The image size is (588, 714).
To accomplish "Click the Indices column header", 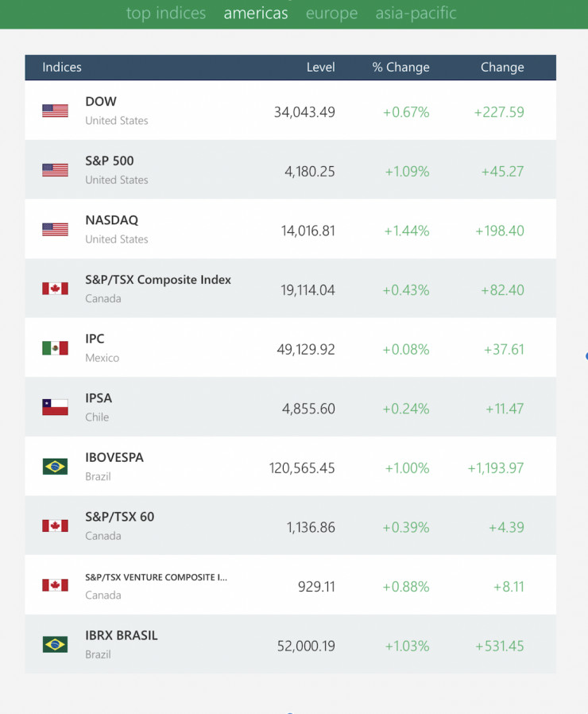I will click(x=62, y=68).
